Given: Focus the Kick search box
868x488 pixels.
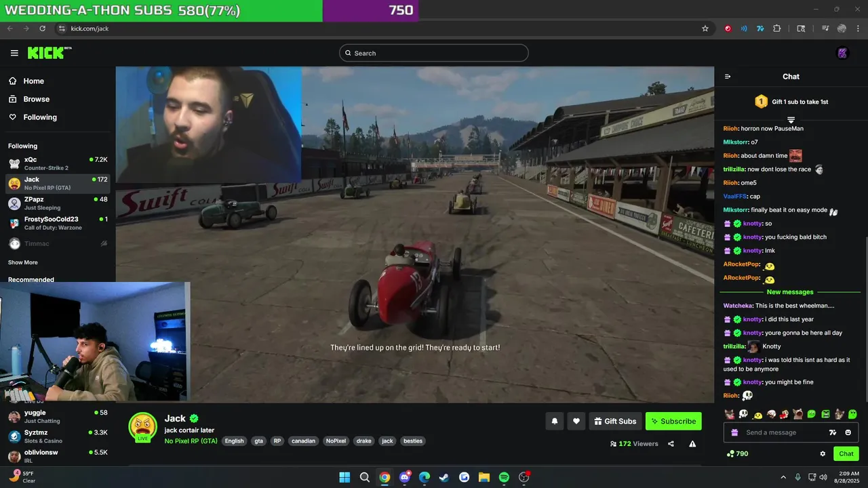Looking at the screenshot, I should point(434,53).
